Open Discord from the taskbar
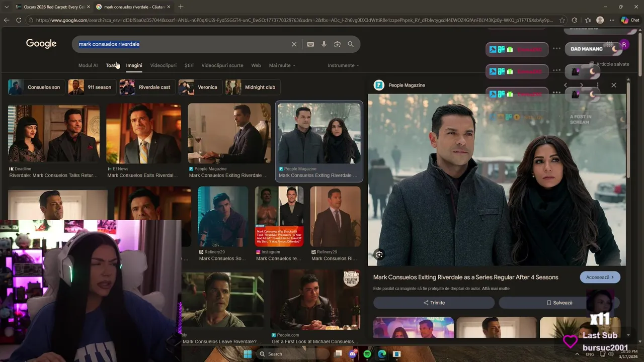The width and height of the screenshot is (644, 362). click(x=353, y=354)
